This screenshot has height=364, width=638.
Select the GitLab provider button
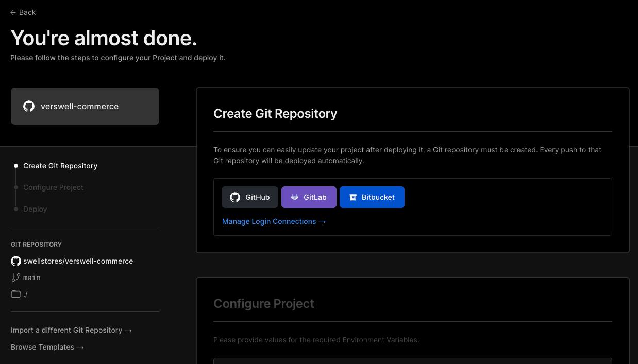pyautogui.click(x=309, y=197)
